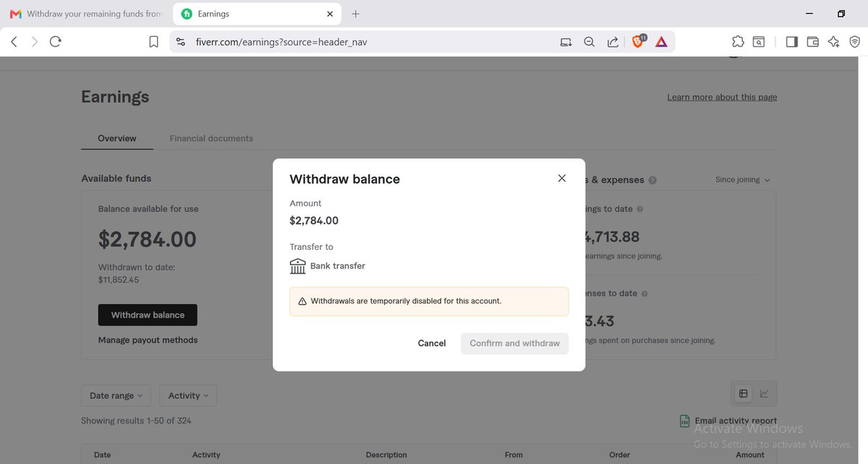This screenshot has width=868, height=464.
Task: Open site settings icon in address bar
Action: (181, 42)
